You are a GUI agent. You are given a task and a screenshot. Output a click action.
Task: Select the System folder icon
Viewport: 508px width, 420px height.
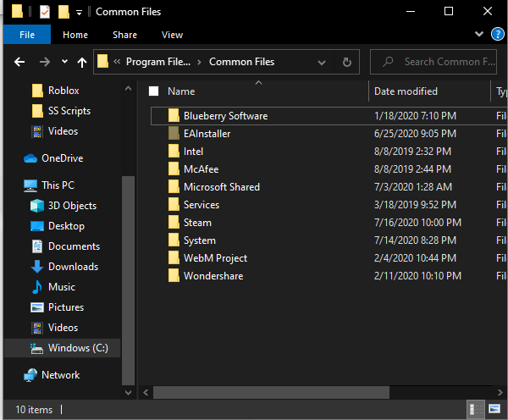pyautogui.click(x=174, y=240)
